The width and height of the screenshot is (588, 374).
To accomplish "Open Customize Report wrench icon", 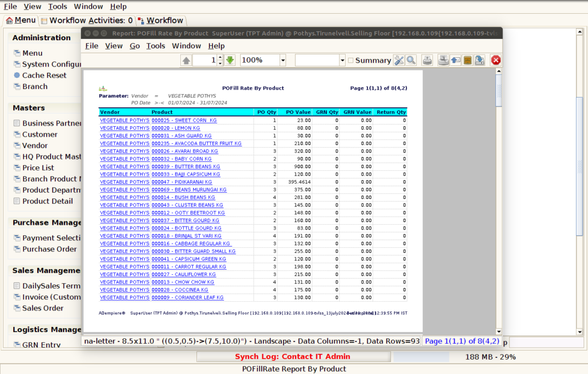I will (399, 60).
